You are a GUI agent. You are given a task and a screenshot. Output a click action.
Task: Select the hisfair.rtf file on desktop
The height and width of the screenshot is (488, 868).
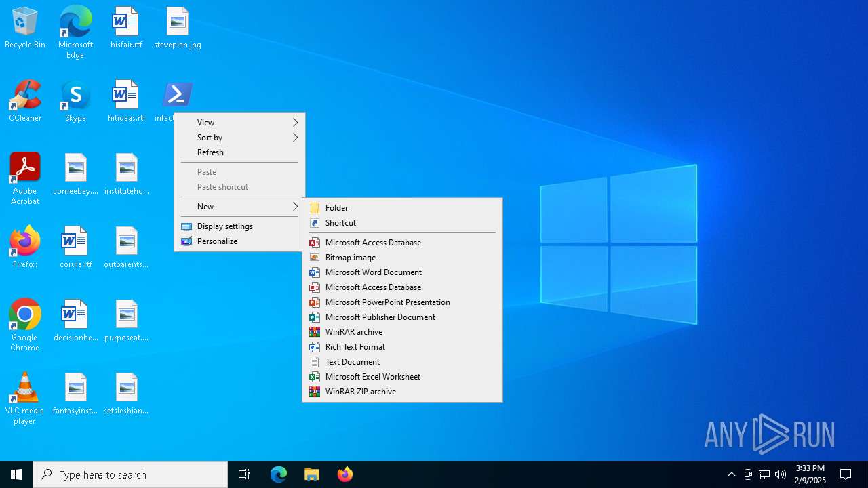click(x=126, y=28)
